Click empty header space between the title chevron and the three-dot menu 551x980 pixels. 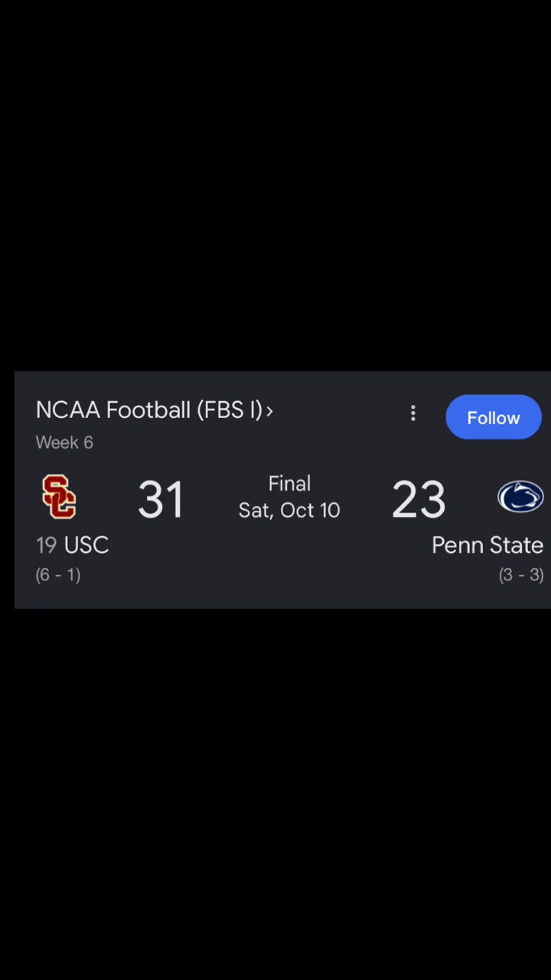pos(339,412)
